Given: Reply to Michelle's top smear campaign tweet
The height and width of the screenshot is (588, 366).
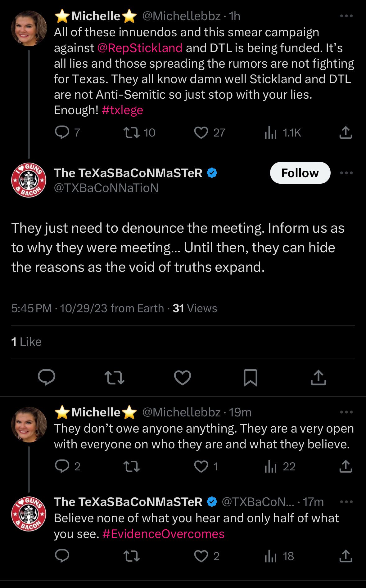Looking at the screenshot, I should click(x=62, y=133).
